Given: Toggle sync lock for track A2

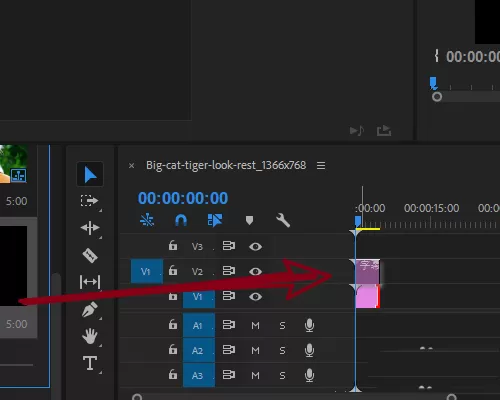Looking at the screenshot, I should [x=229, y=350].
